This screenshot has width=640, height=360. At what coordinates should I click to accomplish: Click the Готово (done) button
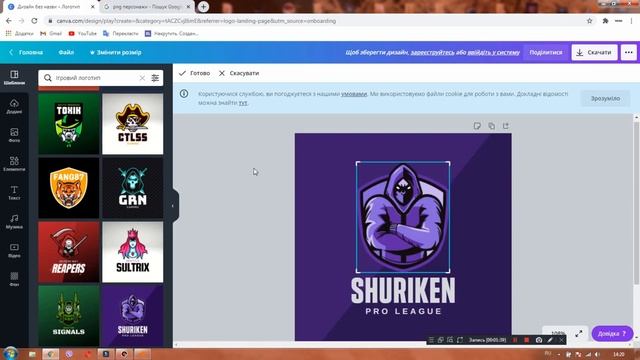point(194,73)
